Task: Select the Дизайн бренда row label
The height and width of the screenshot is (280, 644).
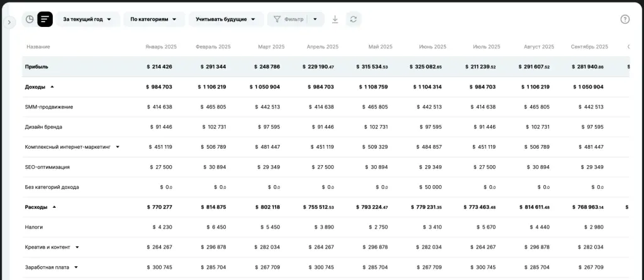Action: (x=43, y=127)
